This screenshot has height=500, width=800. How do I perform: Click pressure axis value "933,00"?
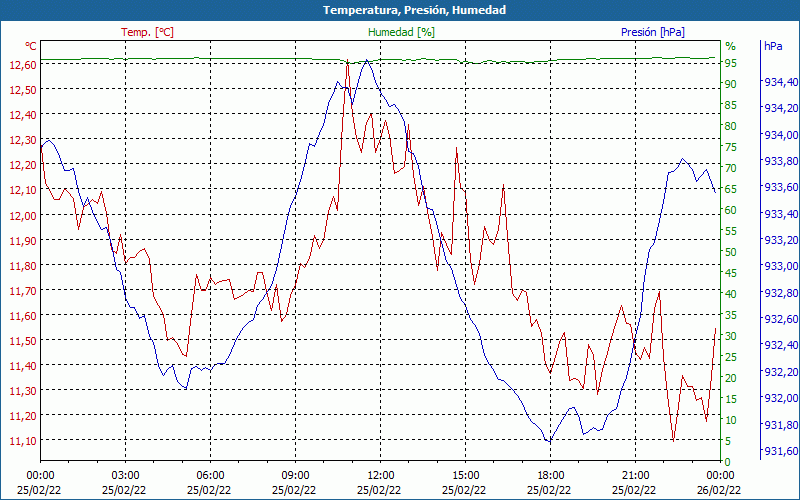pos(781,266)
